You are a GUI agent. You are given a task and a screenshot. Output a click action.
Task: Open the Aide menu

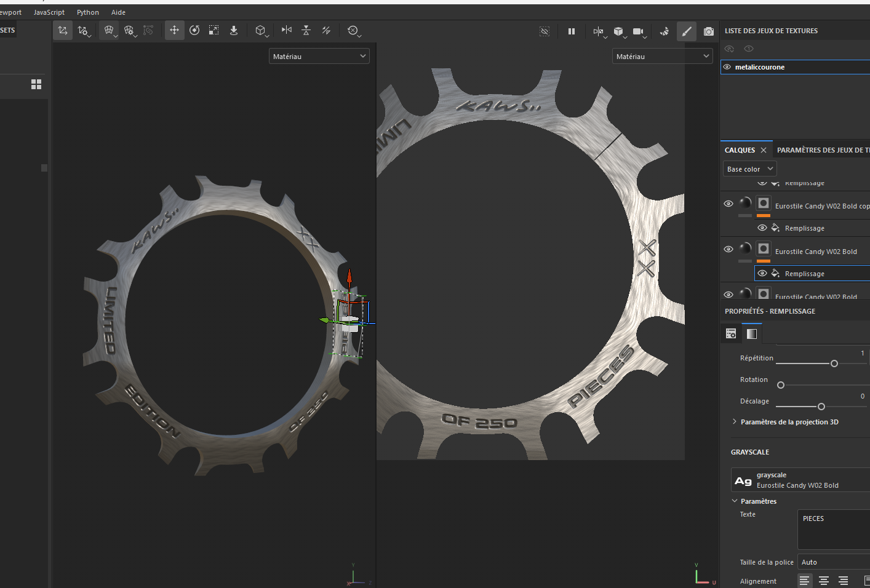(118, 12)
